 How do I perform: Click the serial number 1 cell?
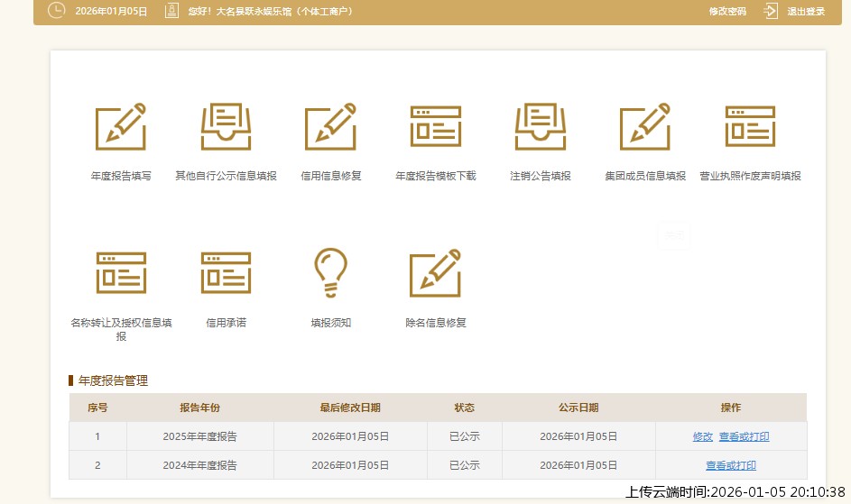click(x=97, y=436)
